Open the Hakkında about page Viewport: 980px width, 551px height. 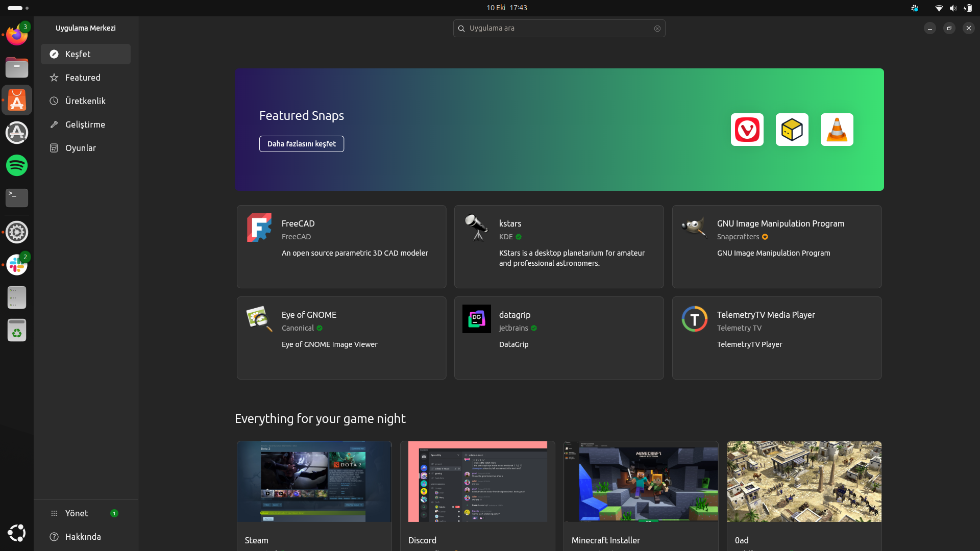point(83,537)
